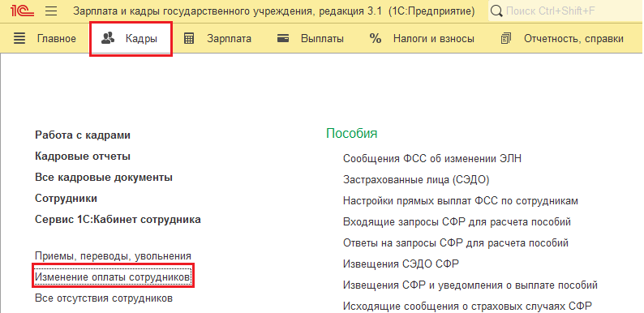The width and height of the screenshot is (644, 313).
Task: Open Извещения СФР и уведомления о выплате пособий
Action: coord(470,285)
